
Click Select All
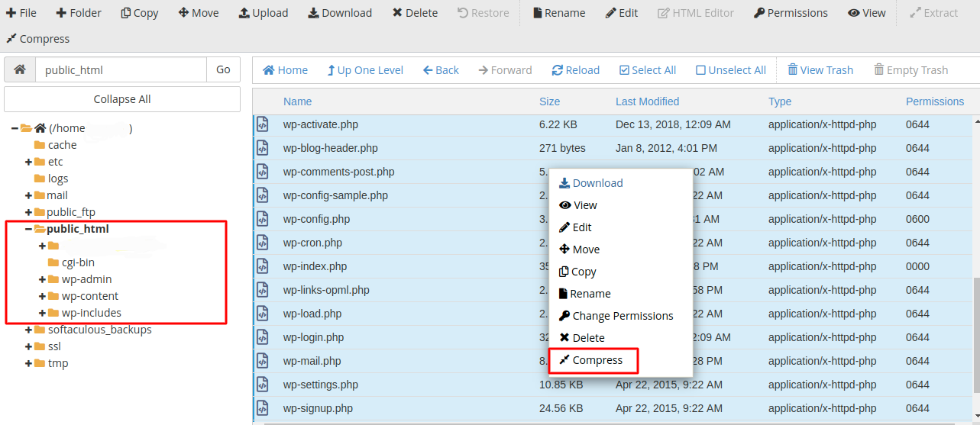click(648, 70)
